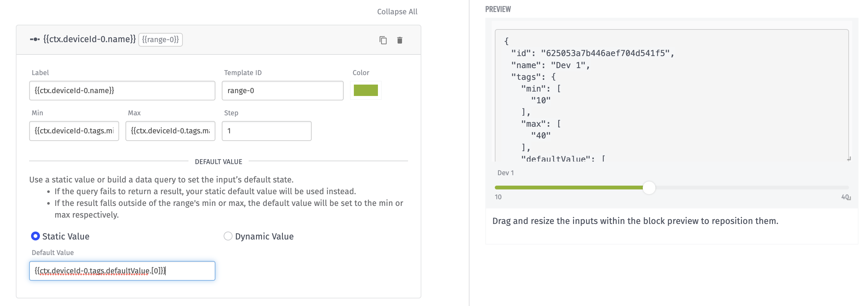Click the Collapse All link

(397, 12)
